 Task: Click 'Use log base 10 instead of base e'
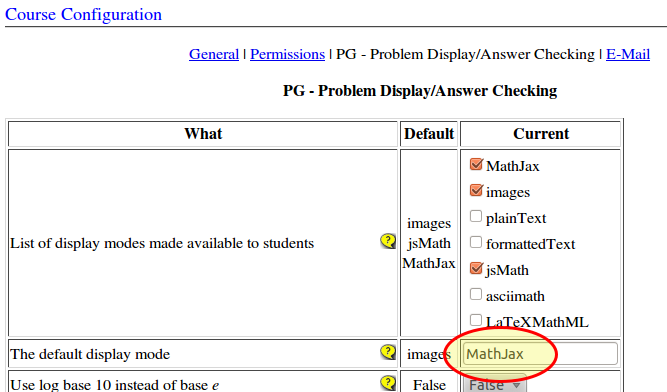[114, 385]
